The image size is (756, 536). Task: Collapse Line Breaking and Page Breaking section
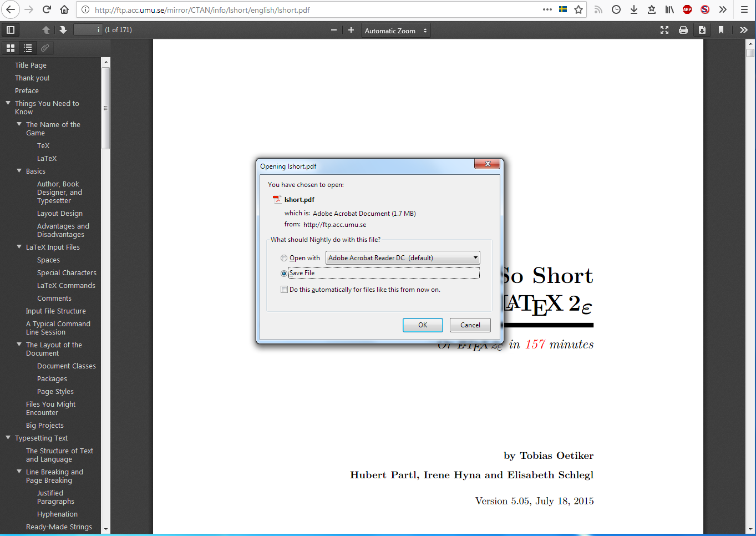[x=19, y=472]
